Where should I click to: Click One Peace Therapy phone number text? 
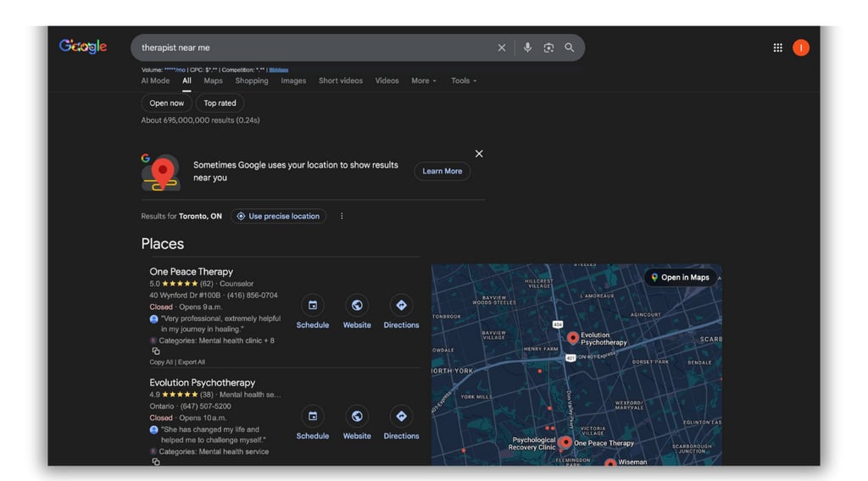pyautogui.click(x=253, y=296)
